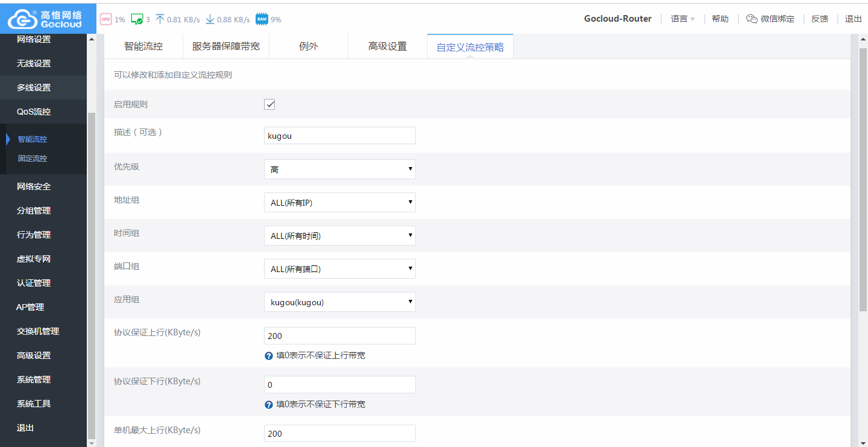
Task: Open the 语言 language dropdown
Action: pos(683,19)
